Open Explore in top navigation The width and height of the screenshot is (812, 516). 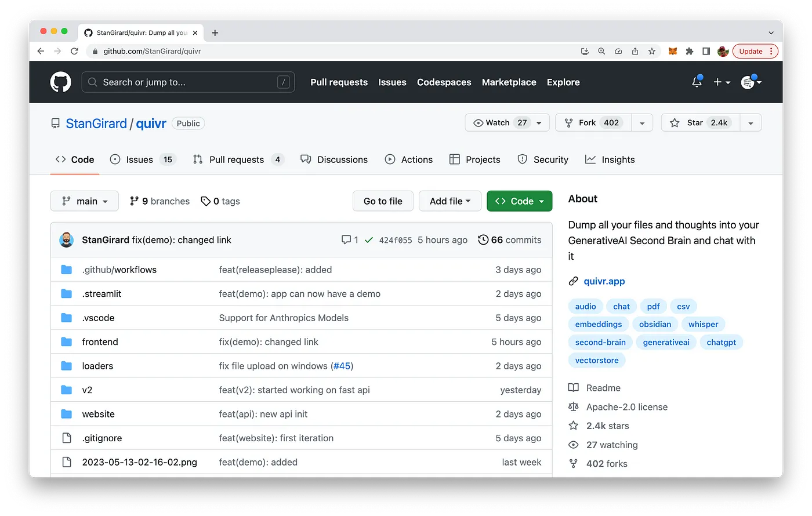(563, 82)
